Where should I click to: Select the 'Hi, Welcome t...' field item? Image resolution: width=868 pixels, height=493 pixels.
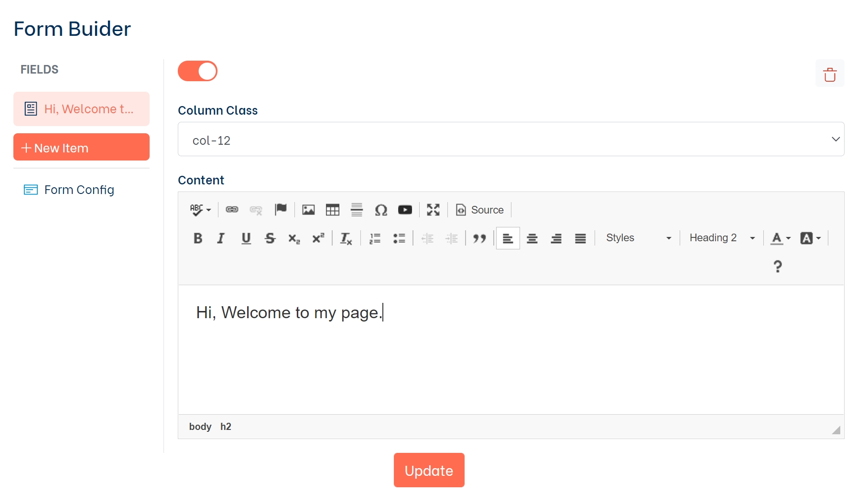pyautogui.click(x=81, y=109)
